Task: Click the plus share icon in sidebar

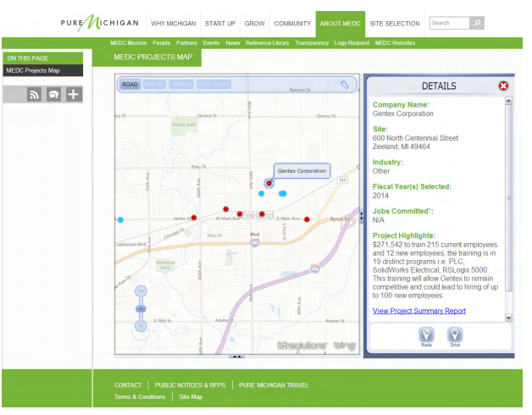Action: tap(74, 94)
